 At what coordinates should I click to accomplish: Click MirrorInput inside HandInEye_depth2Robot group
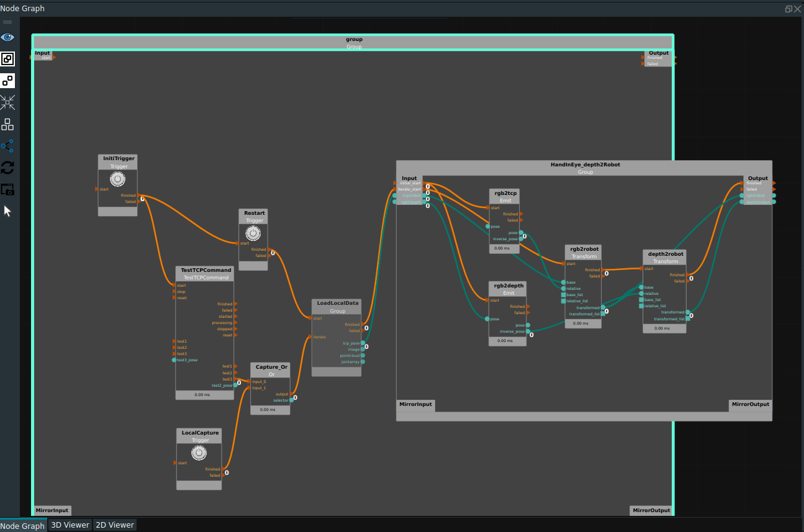point(415,404)
